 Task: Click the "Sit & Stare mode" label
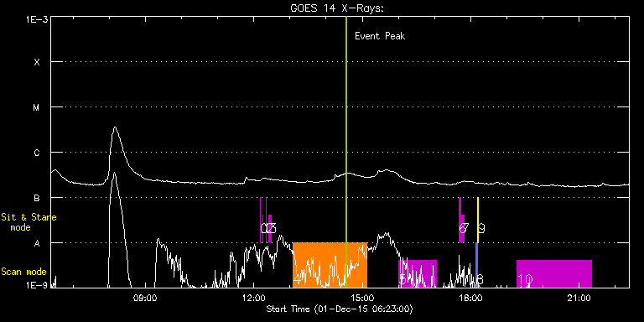tap(29, 221)
